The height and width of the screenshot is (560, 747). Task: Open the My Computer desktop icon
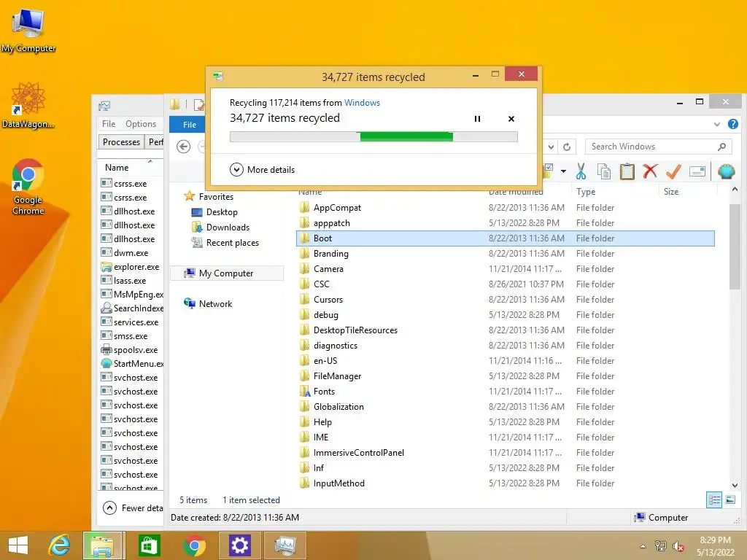(x=28, y=29)
